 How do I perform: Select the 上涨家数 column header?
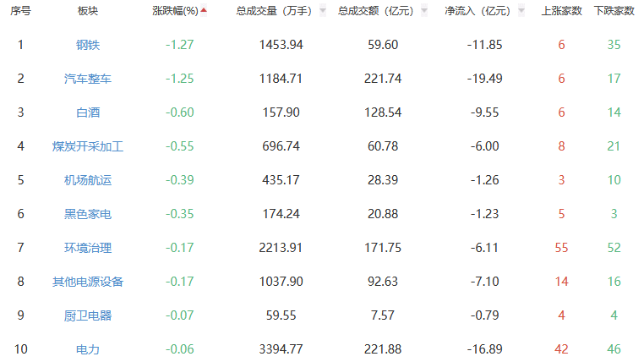561,11
